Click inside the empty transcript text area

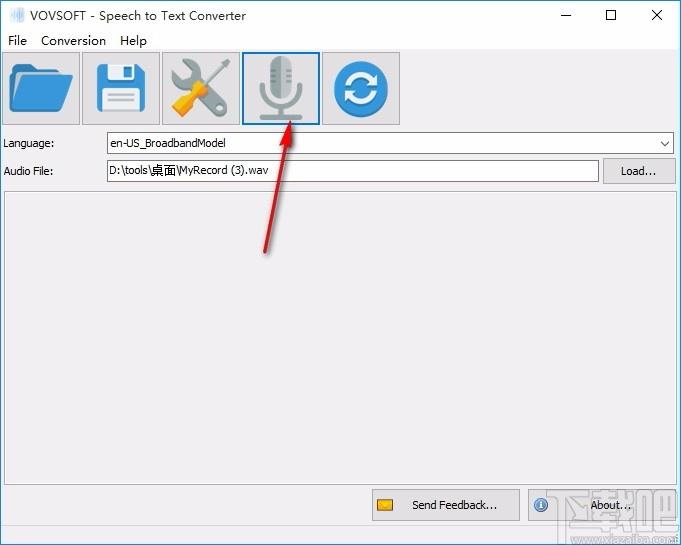(x=340, y=338)
